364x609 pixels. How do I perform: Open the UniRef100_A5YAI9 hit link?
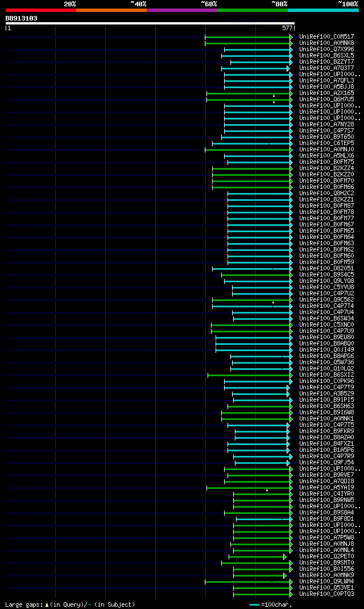tap(326, 487)
